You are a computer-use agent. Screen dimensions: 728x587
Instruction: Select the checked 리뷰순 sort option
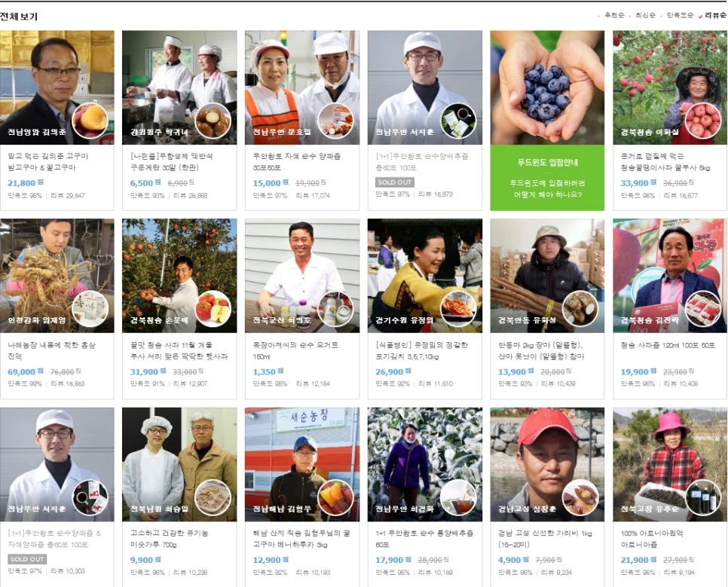coord(713,15)
